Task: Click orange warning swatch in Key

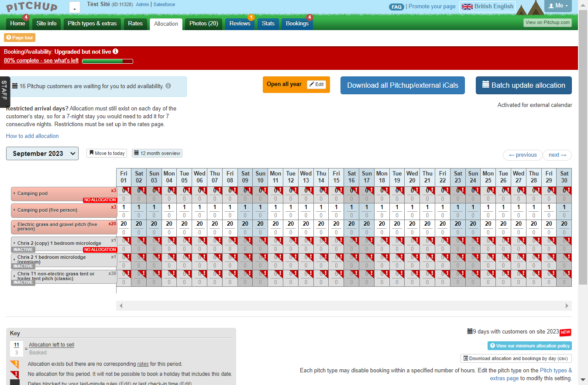Action: 14,364
